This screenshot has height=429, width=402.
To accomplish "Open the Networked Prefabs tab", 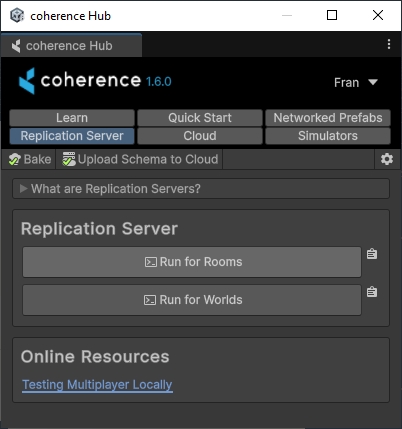I will point(328,118).
